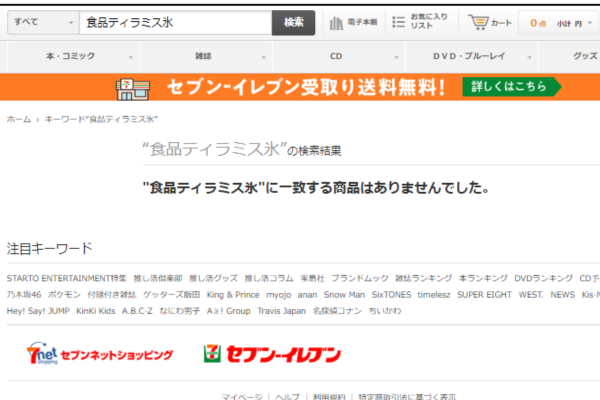
Task: Click the 詳しくはこちら banner button
Action: (x=512, y=87)
